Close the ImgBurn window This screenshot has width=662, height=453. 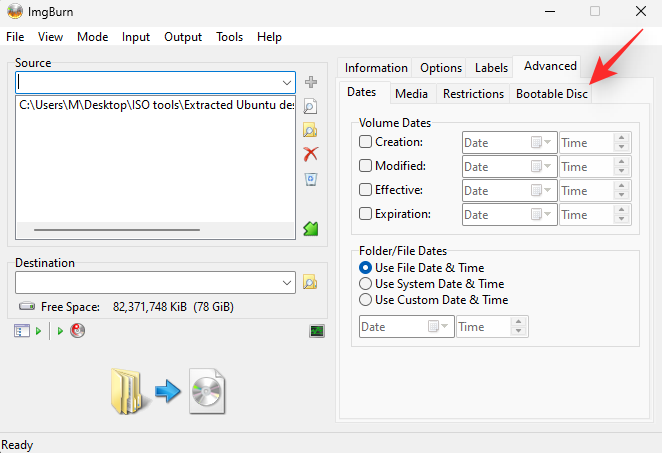pos(640,11)
